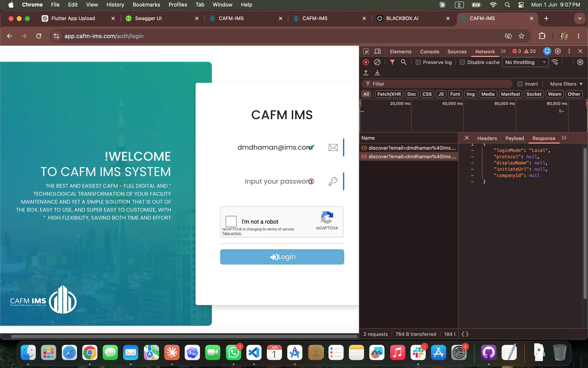Screen dimensions: 588x368
Task: Select the first discover?email request row
Action: pos(409,148)
